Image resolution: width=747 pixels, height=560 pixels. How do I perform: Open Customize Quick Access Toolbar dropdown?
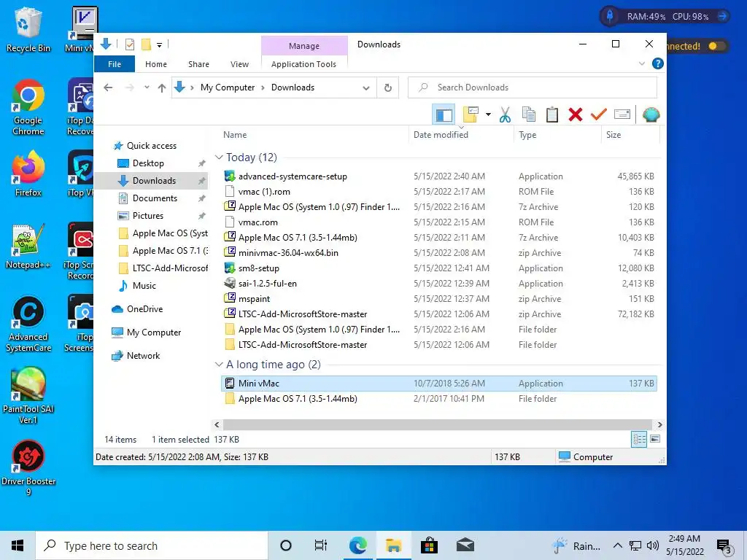(x=159, y=45)
